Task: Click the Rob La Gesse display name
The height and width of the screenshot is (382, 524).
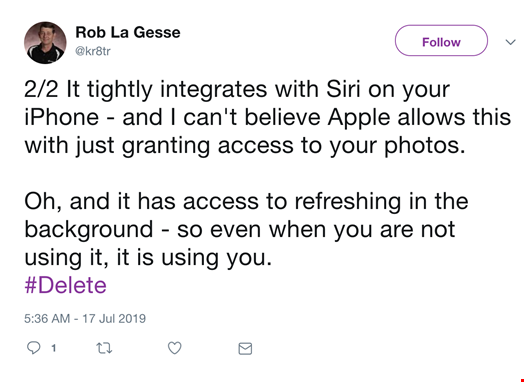Action: [128, 32]
